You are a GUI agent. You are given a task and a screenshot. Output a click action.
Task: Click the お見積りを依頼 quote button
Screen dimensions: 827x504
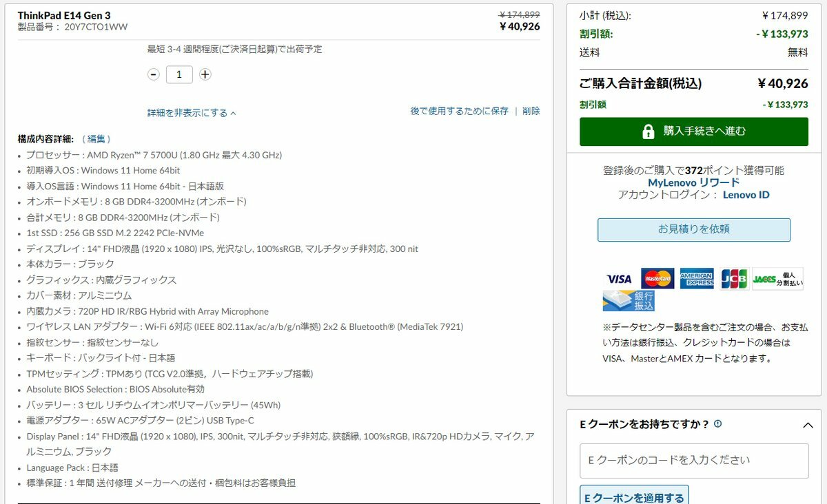[694, 230]
